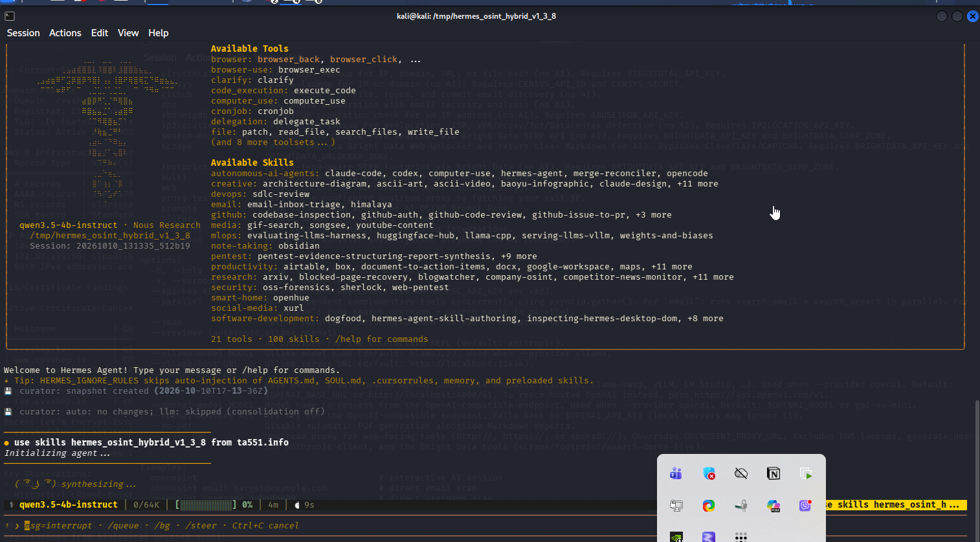Click the "Initializing agent..." status line
Image resolution: width=980 pixels, height=542 pixels.
pyautogui.click(x=57, y=453)
